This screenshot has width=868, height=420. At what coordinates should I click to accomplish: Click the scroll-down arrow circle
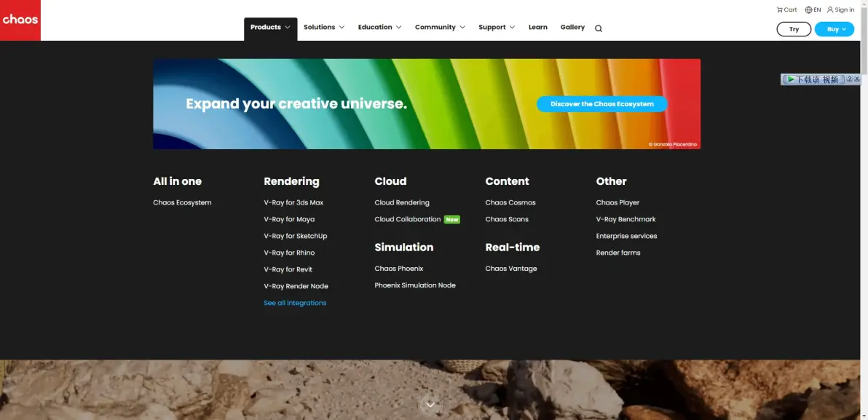click(x=430, y=405)
